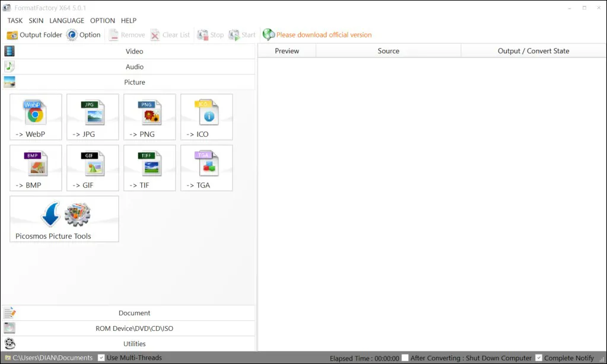This screenshot has height=364, width=607.
Task: Open the PNG conversion tool
Action: pos(150,117)
